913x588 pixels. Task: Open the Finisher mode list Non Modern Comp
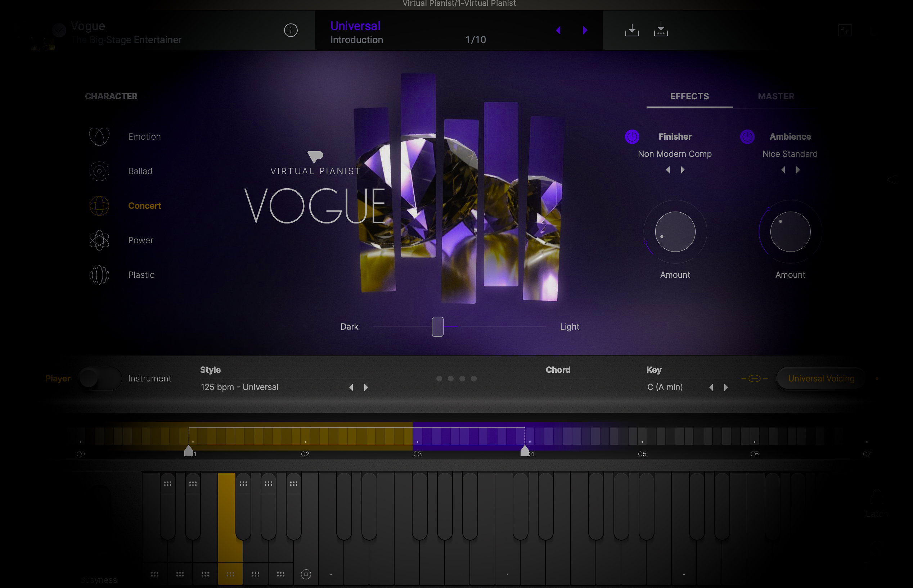click(x=675, y=154)
